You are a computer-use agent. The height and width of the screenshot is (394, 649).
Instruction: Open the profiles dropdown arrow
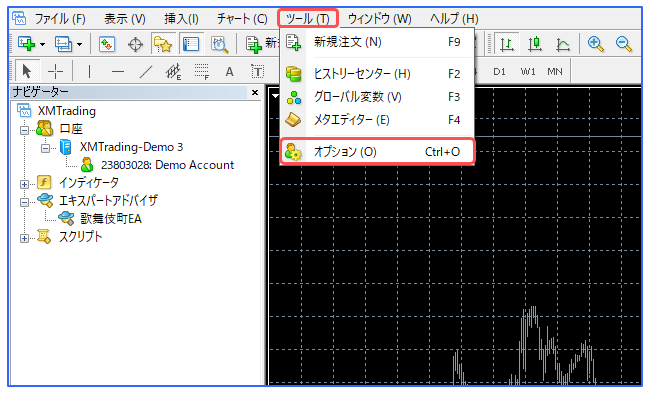(79, 44)
